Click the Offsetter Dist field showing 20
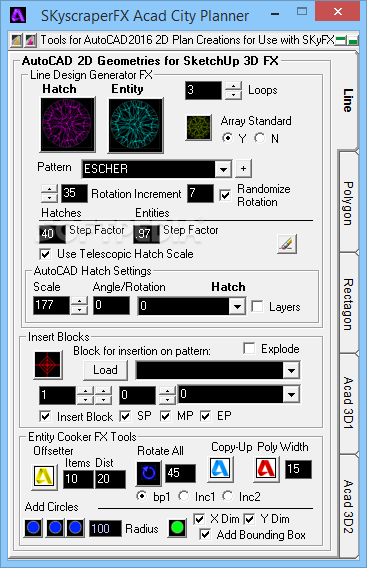This screenshot has height=568, width=367. point(110,479)
